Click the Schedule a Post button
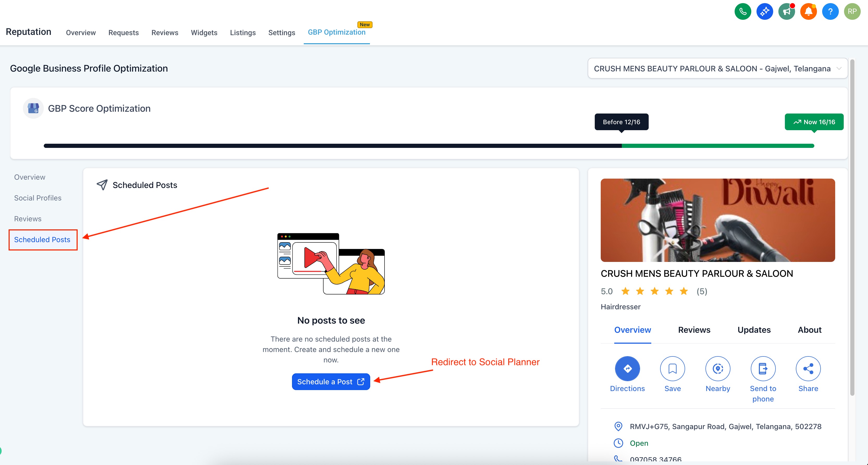The height and width of the screenshot is (465, 868). 331,382
